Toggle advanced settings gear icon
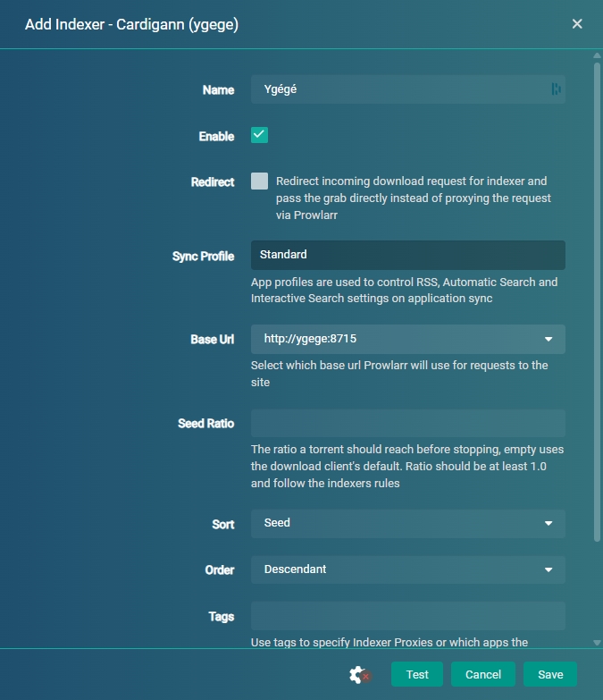The width and height of the screenshot is (603, 700). 359,675
